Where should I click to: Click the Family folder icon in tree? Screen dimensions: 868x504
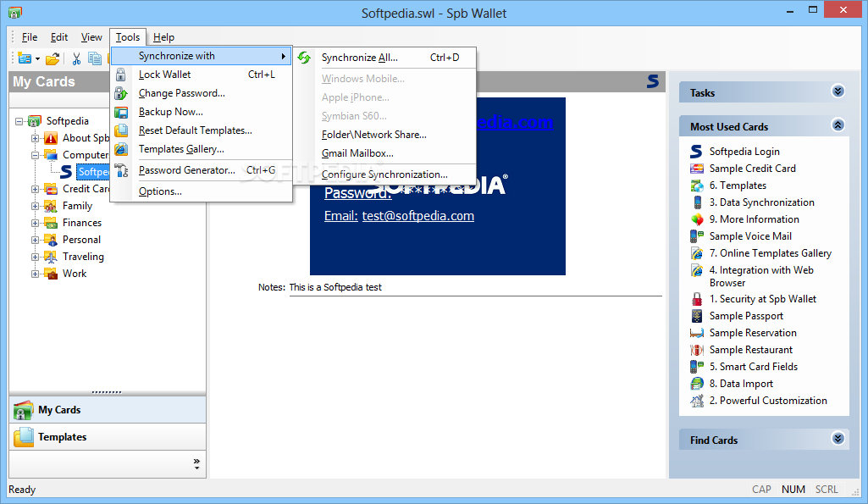pyautogui.click(x=50, y=206)
